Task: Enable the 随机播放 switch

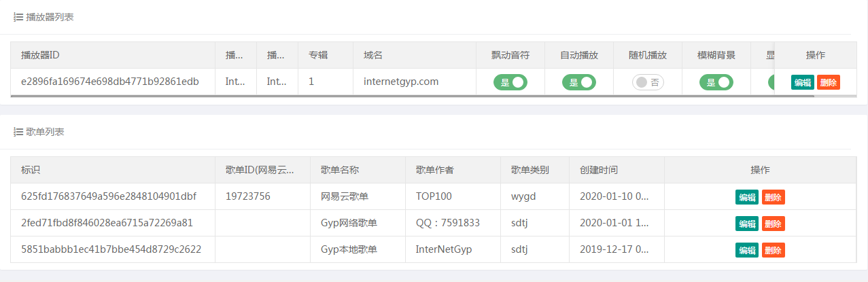Action: tap(648, 82)
